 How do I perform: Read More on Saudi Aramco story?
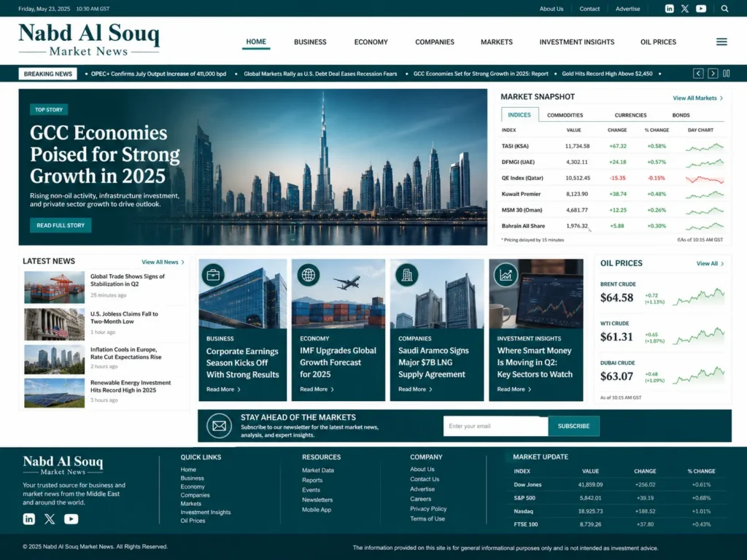415,389
